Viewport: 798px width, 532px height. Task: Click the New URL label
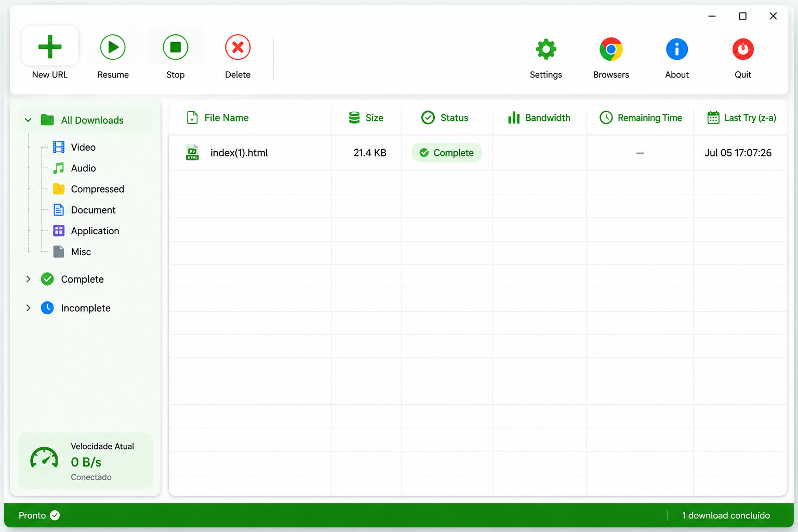click(x=50, y=75)
